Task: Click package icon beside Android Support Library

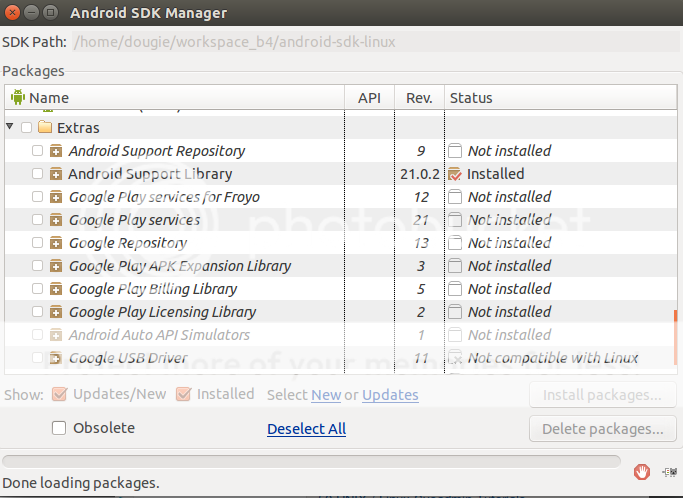Action: pos(56,174)
